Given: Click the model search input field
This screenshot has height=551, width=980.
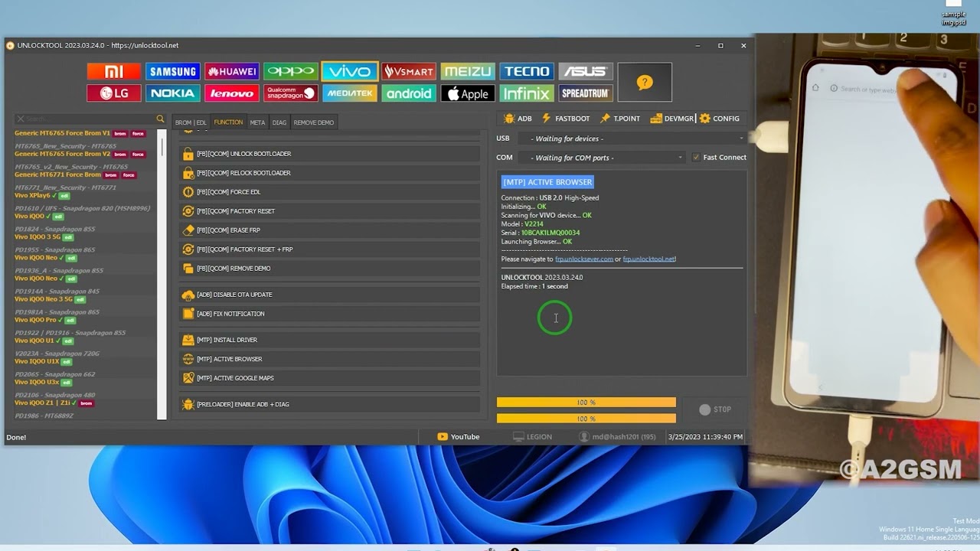Looking at the screenshot, I should (x=89, y=119).
